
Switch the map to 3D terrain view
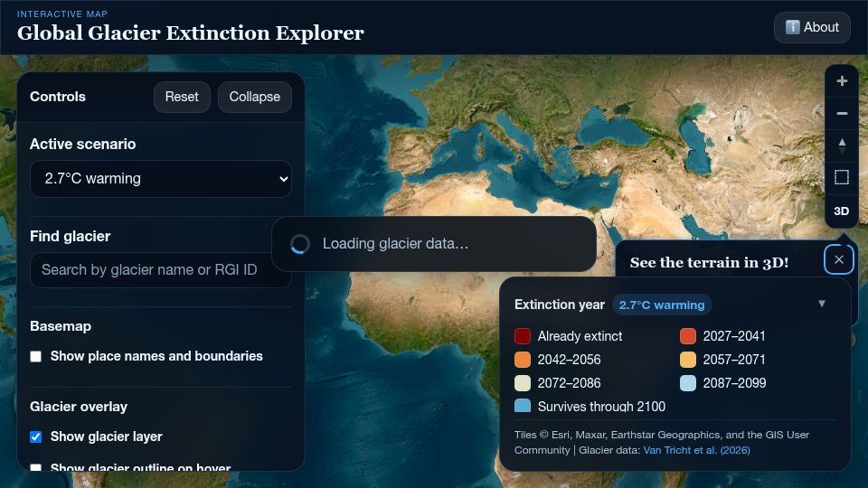point(842,211)
